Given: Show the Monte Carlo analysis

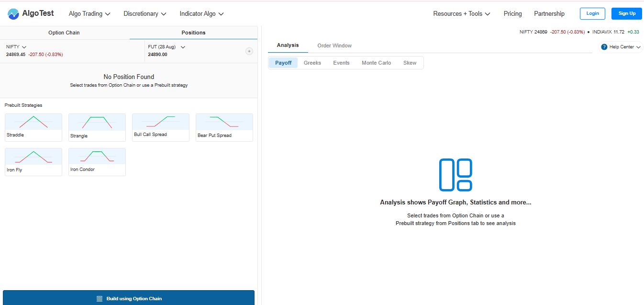Looking at the screenshot, I should 376,63.
